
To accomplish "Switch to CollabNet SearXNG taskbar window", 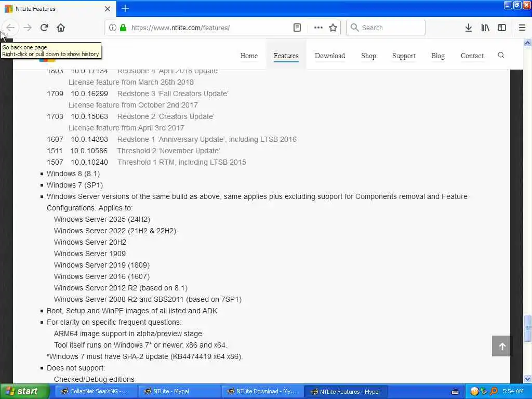I will (96, 391).
